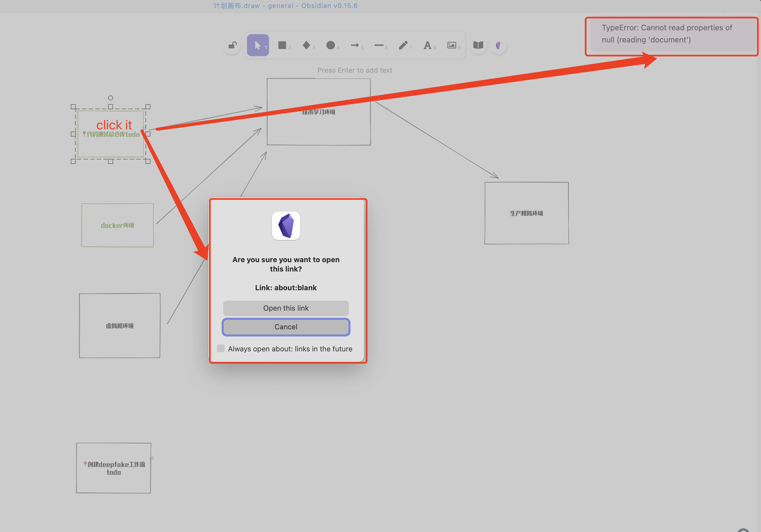761x532 pixels.
Task: Click the Open this link button
Action: [286, 308]
